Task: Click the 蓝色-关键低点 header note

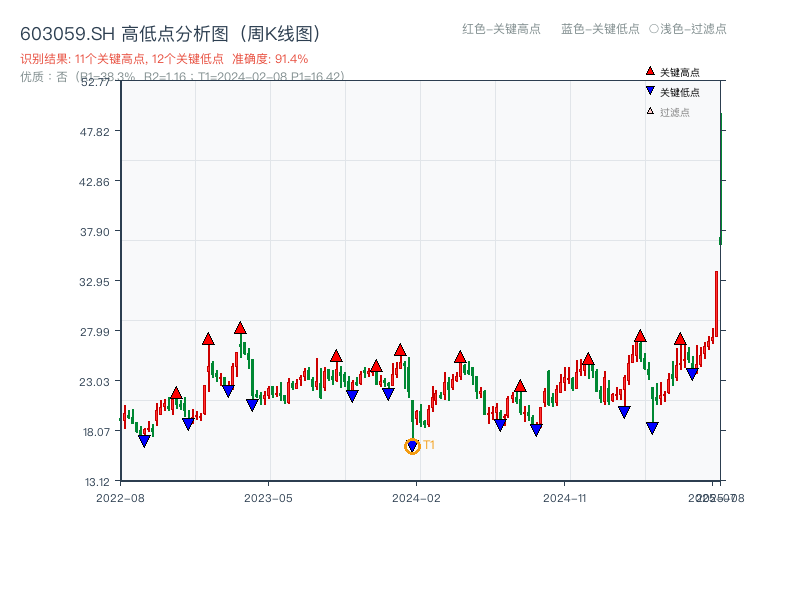Action: pyautogui.click(x=600, y=29)
